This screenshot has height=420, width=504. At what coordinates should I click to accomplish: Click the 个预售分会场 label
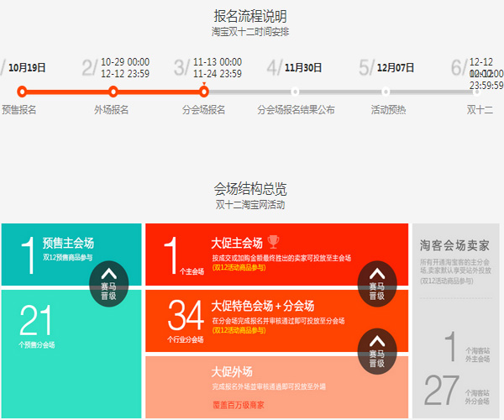tap(37, 345)
